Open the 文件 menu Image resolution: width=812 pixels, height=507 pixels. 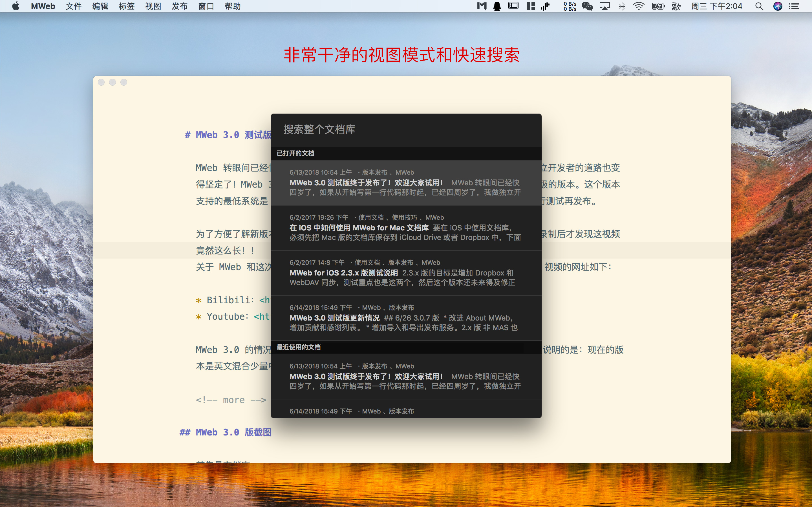tap(74, 6)
